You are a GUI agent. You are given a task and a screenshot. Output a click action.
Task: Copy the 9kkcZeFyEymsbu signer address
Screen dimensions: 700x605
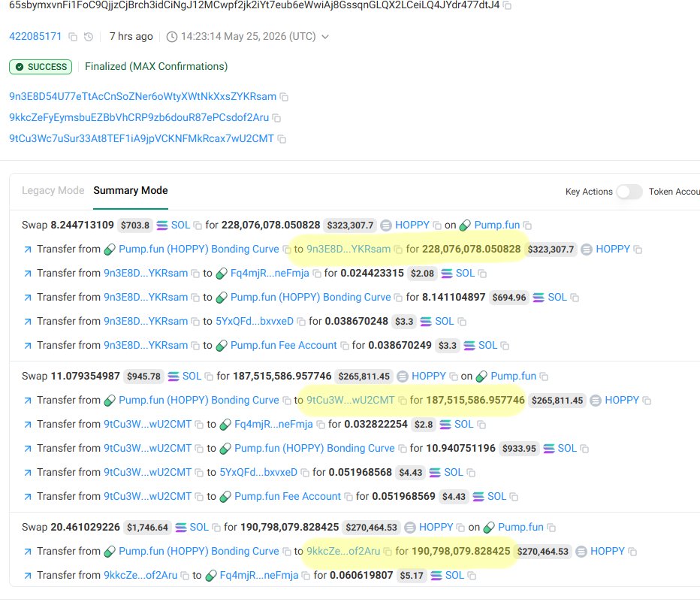[277, 118]
